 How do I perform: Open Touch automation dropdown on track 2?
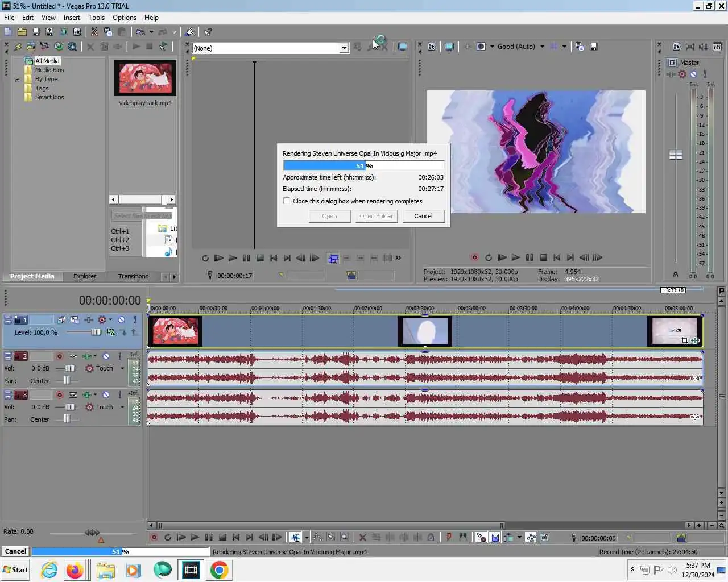pyautogui.click(x=122, y=368)
